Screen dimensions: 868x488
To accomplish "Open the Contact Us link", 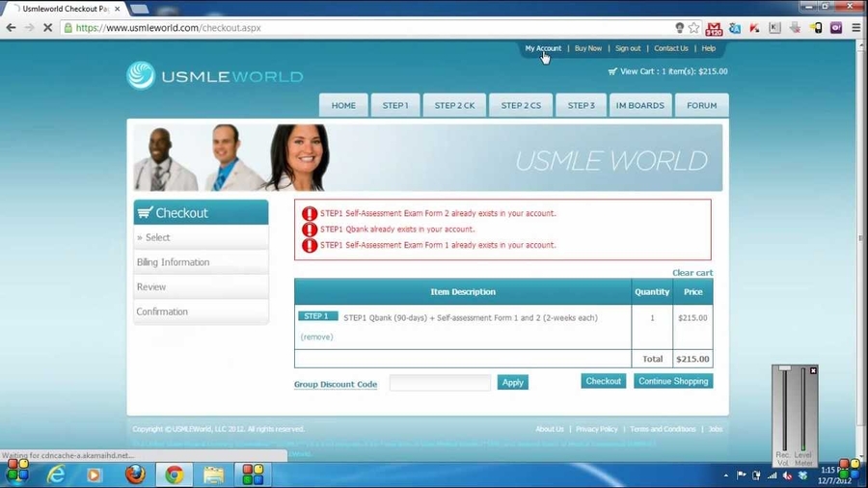I will 671,48.
